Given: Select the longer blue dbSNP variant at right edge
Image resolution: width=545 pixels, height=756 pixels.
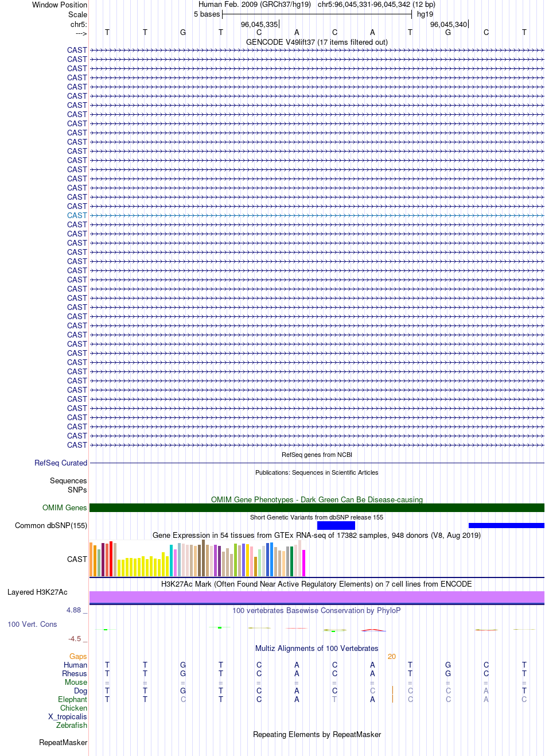Looking at the screenshot, I should point(507,525).
